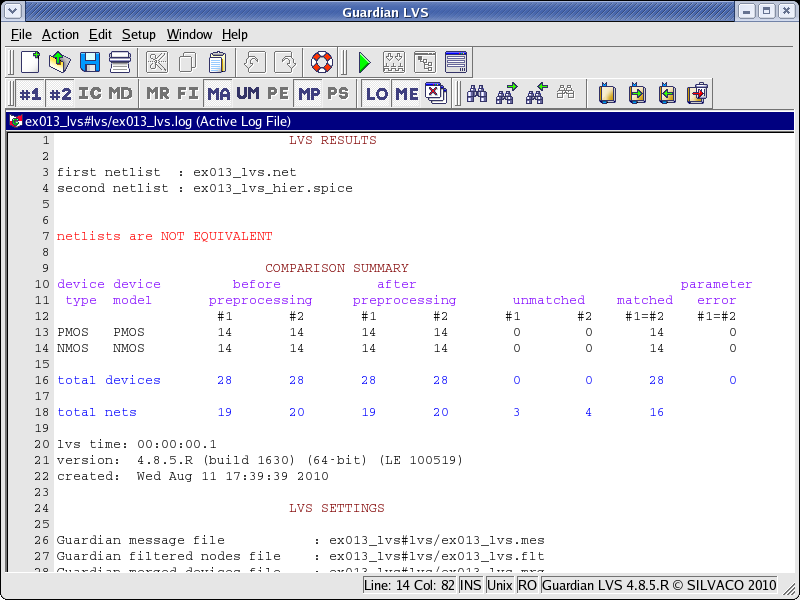Save using the floppy disk icon
800x600 pixels.
coord(90,62)
